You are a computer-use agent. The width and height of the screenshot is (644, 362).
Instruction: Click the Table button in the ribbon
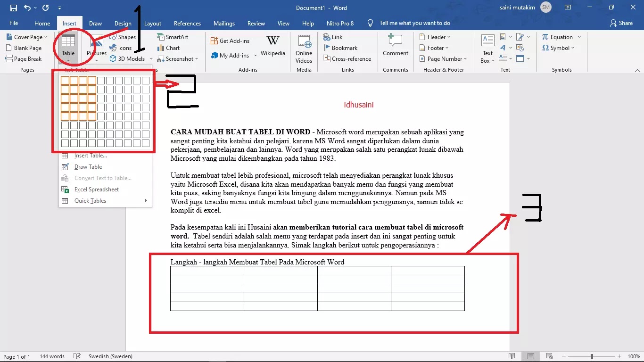click(68, 47)
